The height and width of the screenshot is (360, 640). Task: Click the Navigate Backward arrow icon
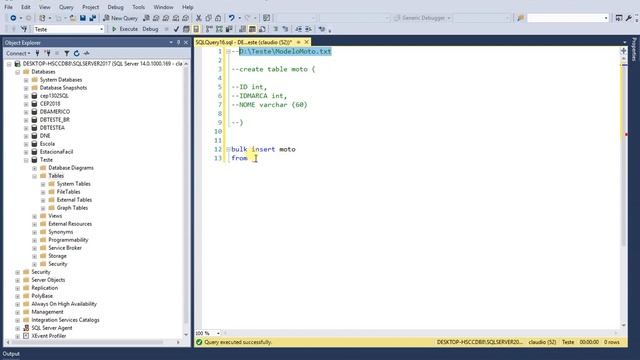[13, 18]
